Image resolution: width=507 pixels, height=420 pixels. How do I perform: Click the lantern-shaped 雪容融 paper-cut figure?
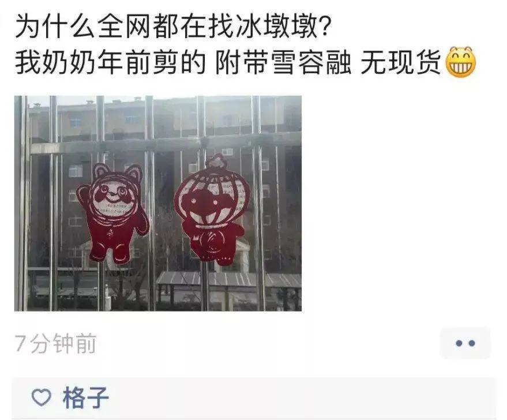pyautogui.click(x=212, y=208)
